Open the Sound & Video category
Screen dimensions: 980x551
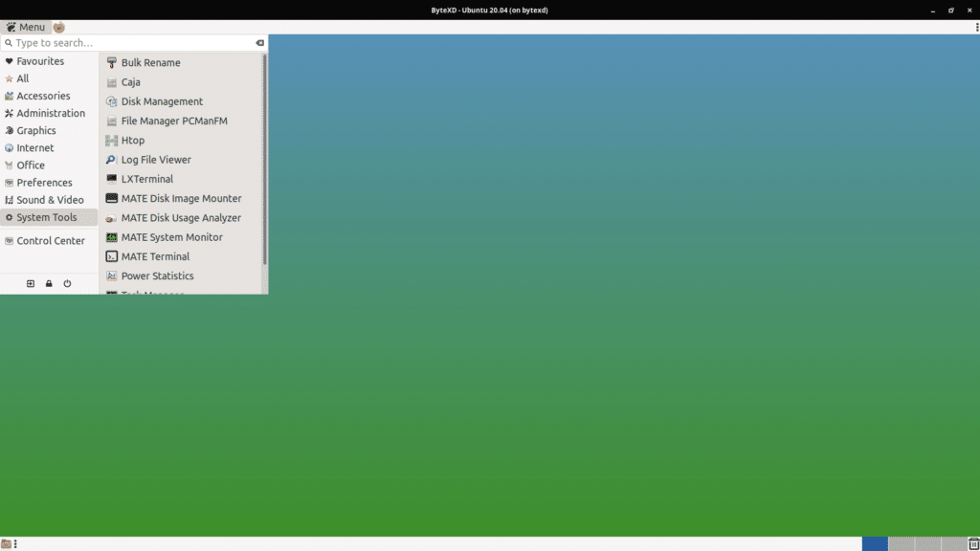pyautogui.click(x=50, y=200)
